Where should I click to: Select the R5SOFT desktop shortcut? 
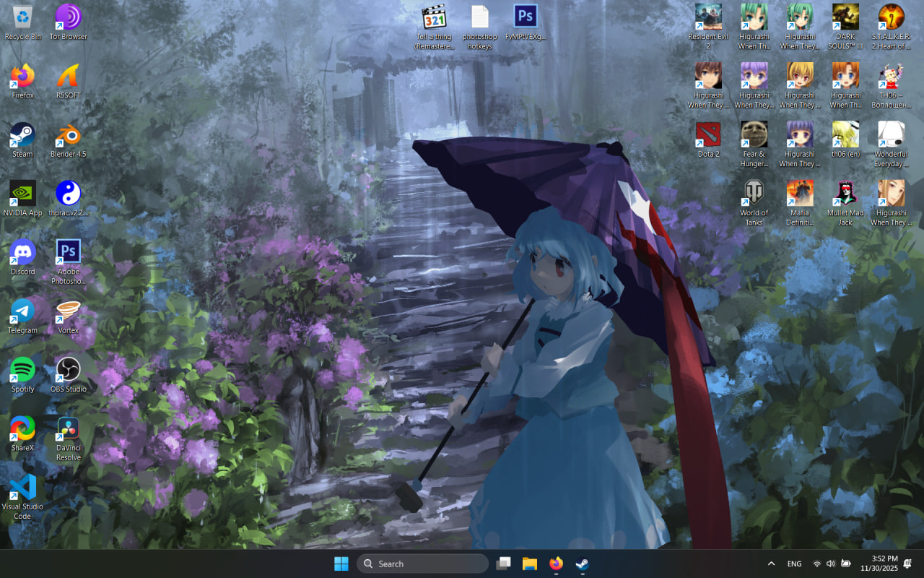pos(69,81)
